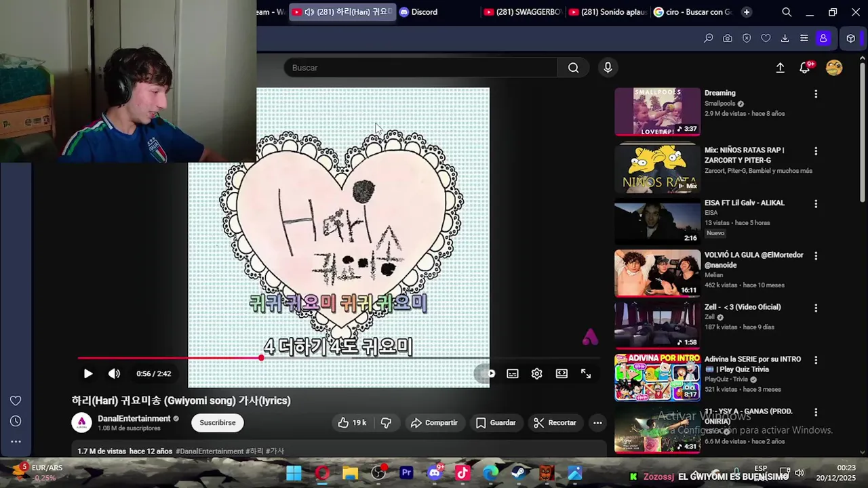Click the #하리 hashtag
Image resolution: width=868 pixels, height=488 pixels.
254,451
